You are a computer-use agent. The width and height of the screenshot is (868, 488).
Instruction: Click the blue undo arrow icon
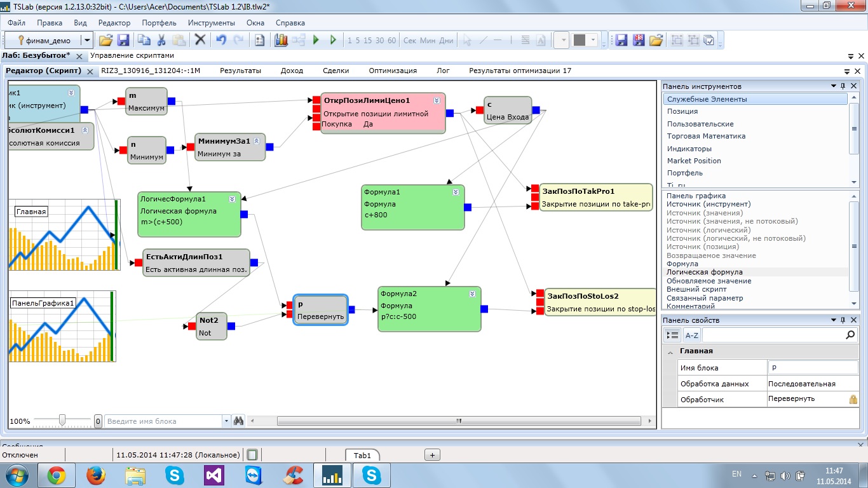point(220,40)
